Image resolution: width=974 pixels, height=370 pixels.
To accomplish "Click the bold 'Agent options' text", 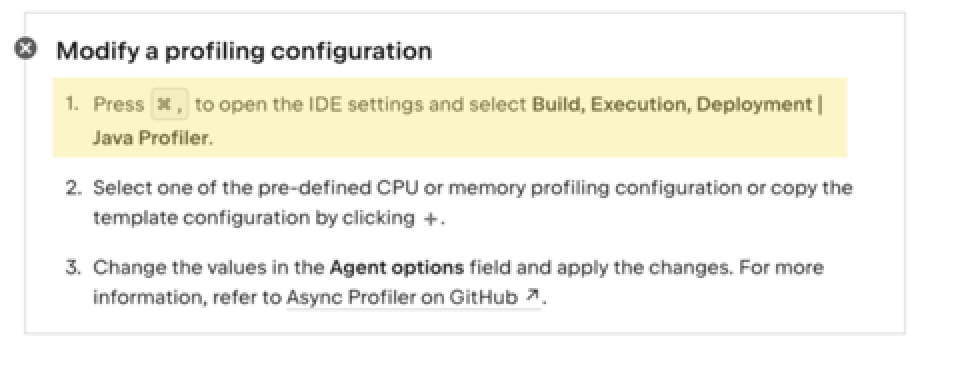I will click(397, 268).
